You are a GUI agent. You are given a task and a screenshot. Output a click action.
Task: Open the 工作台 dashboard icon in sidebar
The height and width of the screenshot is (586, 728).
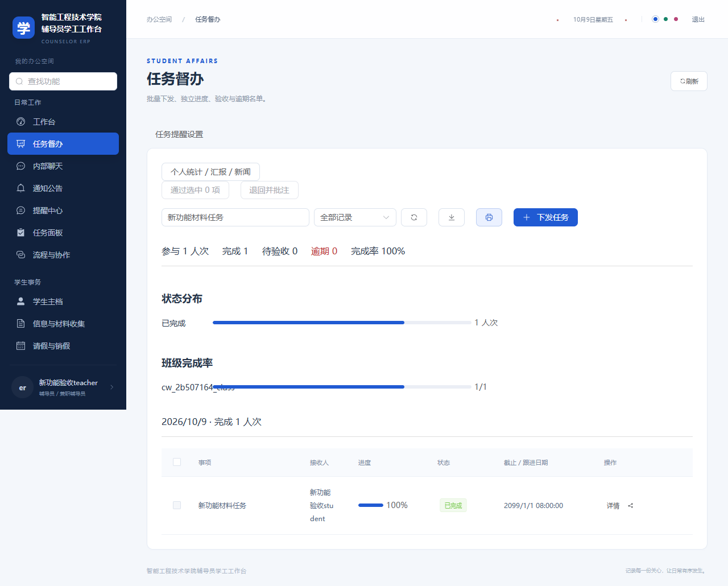[x=21, y=122]
